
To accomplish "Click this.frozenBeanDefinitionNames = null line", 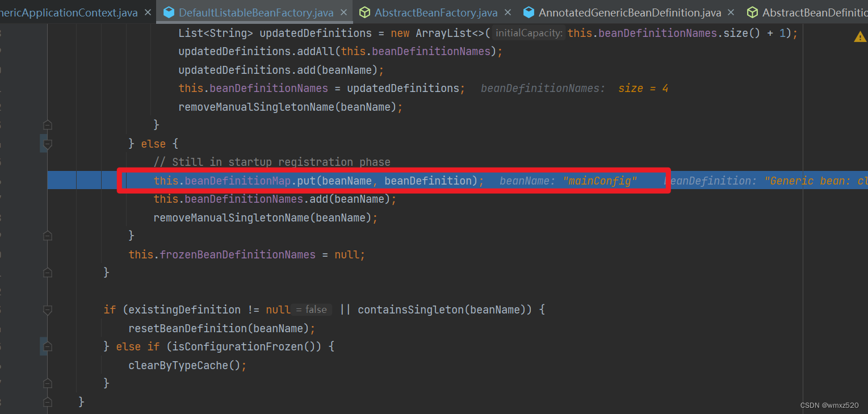I will (x=247, y=254).
